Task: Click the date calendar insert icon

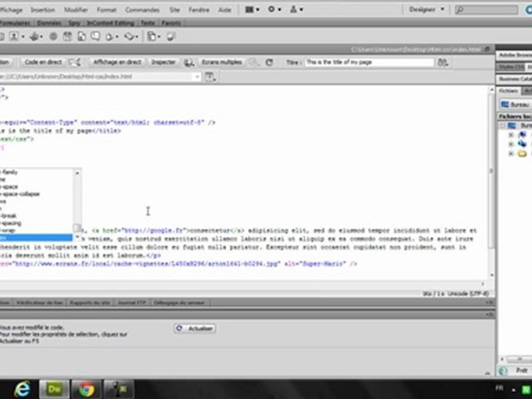Action: point(68,37)
